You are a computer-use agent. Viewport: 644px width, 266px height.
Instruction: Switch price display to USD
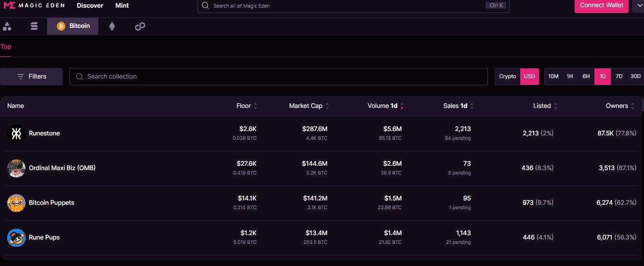click(x=529, y=76)
